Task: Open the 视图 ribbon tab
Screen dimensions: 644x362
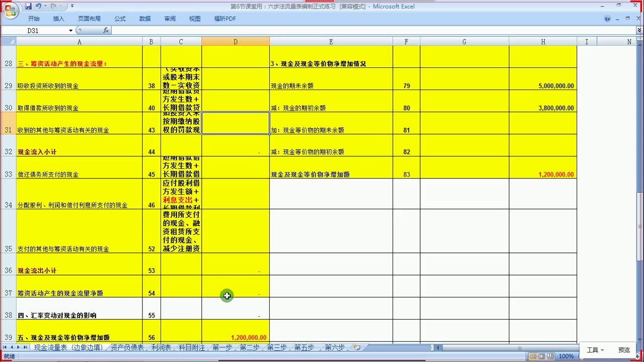Action: tap(195, 19)
